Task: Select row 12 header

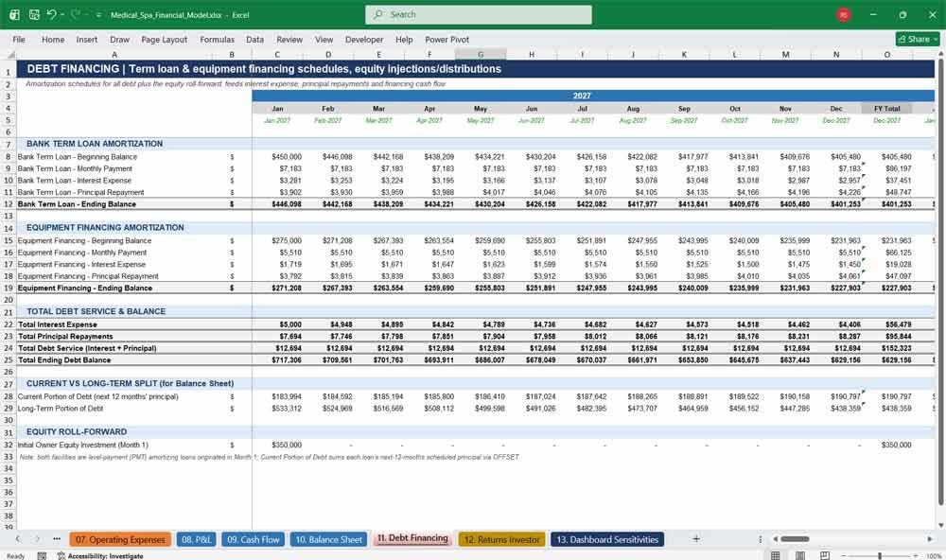Action: coord(9,204)
